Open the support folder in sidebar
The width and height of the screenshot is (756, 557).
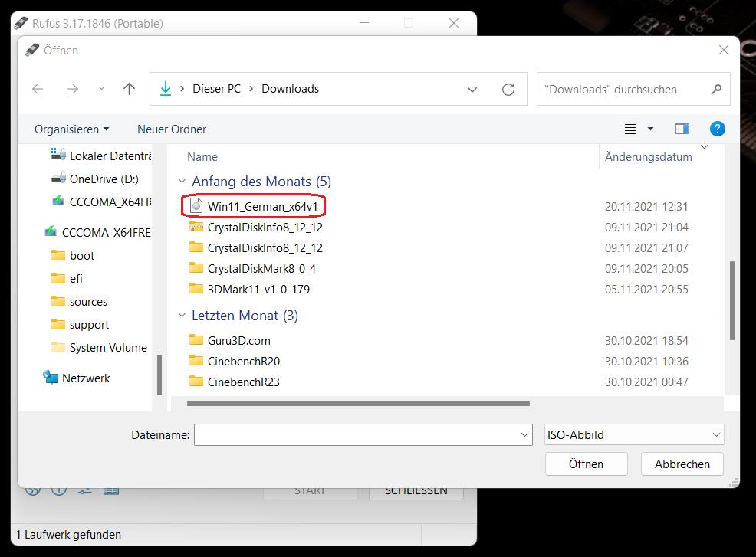80,325
